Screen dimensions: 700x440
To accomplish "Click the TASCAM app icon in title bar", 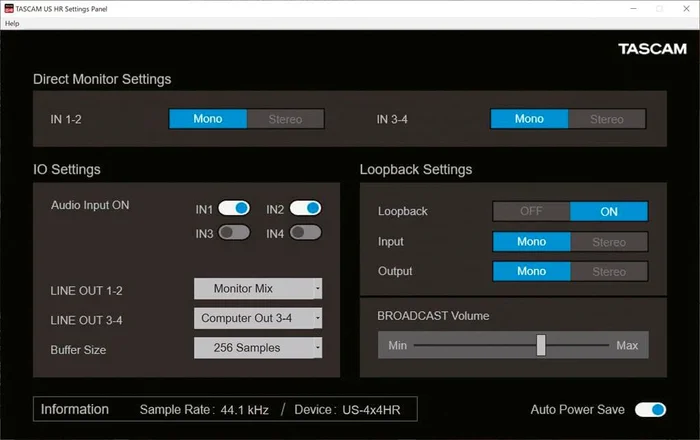I will (7, 8).
